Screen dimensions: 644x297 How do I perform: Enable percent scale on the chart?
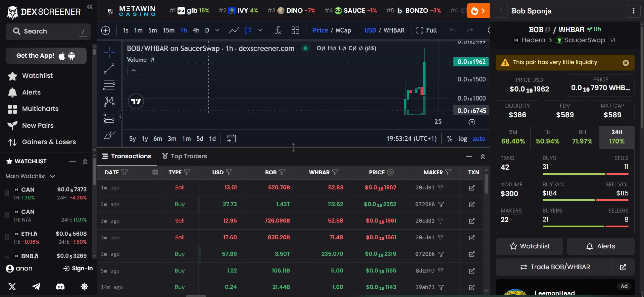[x=449, y=138]
